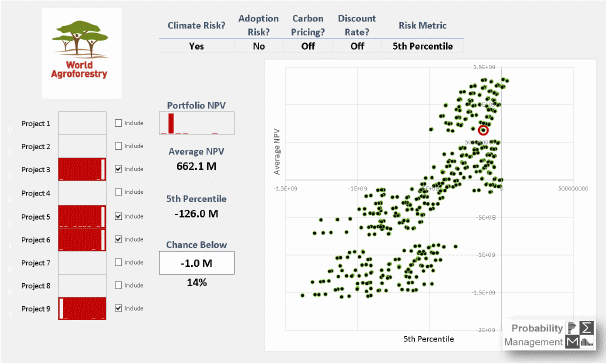
Task: Click the Probability Management histogram icon
Action: point(586,342)
